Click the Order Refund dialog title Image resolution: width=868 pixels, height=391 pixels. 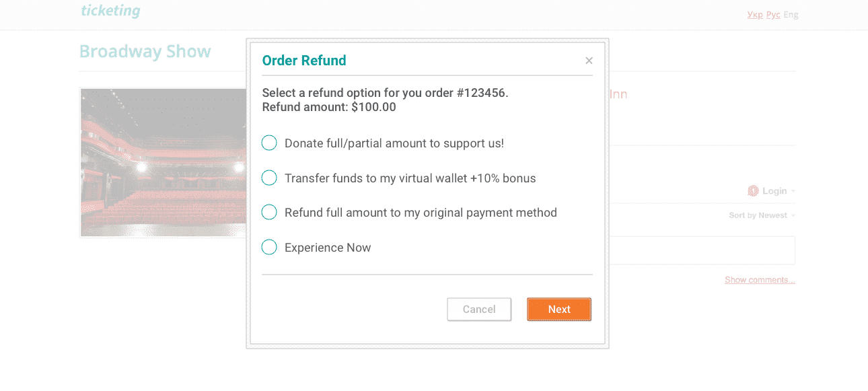click(304, 61)
